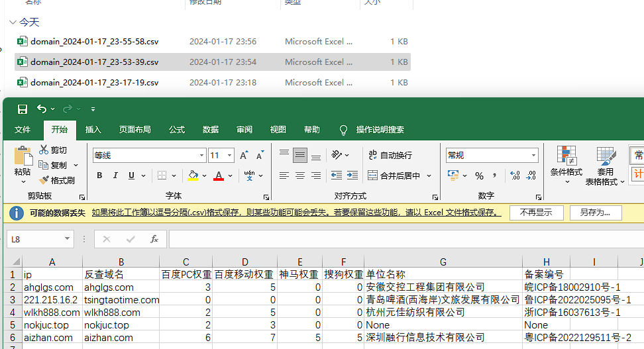
Task: Decrease decimal places icon
Action: (531, 175)
